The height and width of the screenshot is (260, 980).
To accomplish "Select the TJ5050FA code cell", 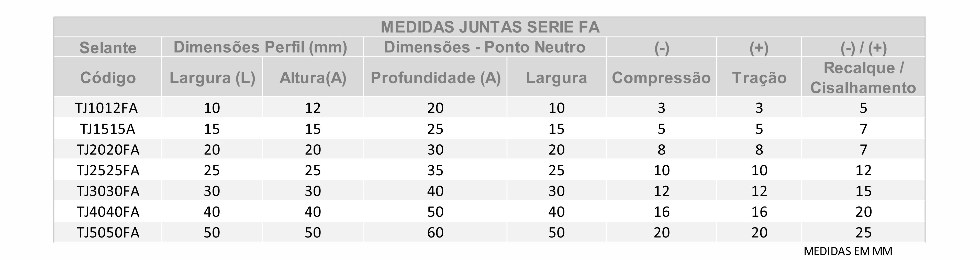I will [108, 232].
